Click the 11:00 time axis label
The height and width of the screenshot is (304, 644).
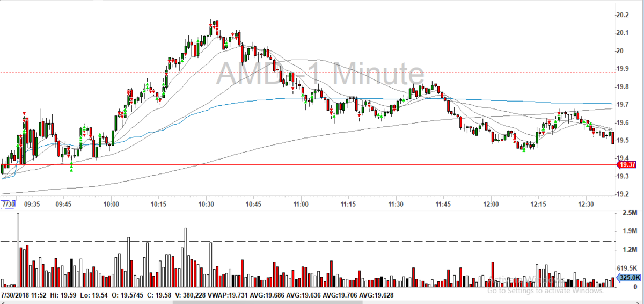coord(301,204)
